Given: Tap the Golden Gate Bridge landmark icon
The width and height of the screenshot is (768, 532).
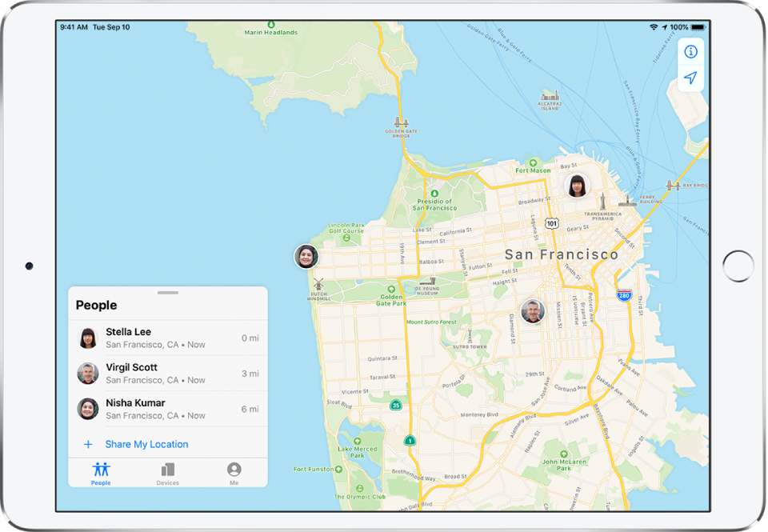Looking at the screenshot, I should click(401, 122).
